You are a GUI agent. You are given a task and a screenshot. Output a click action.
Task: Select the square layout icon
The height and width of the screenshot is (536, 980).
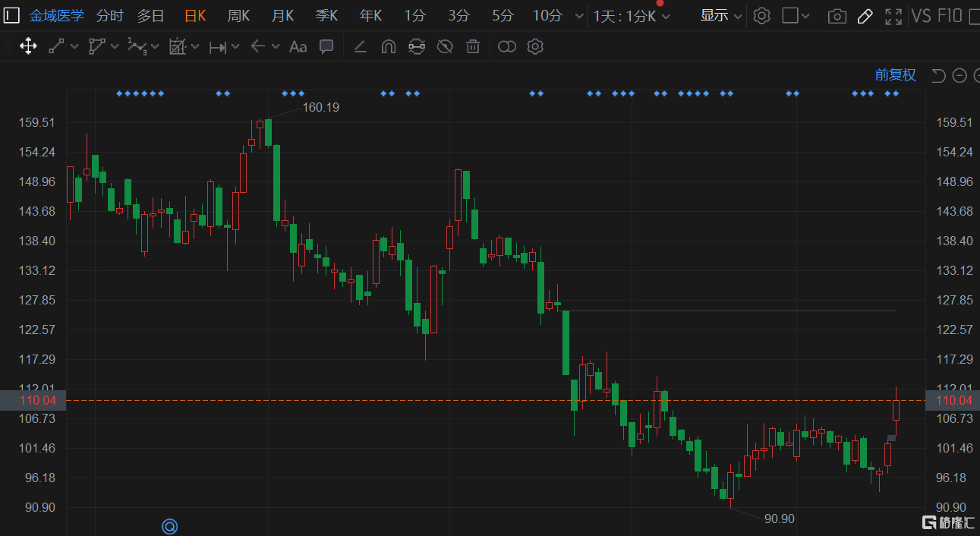click(790, 15)
